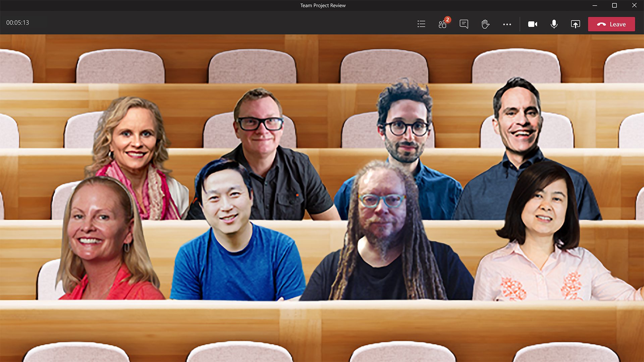Screen dimensions: 644x362
Task: Open the meeting chat icon
Action: pyautogui.click(x=464, y=24)
